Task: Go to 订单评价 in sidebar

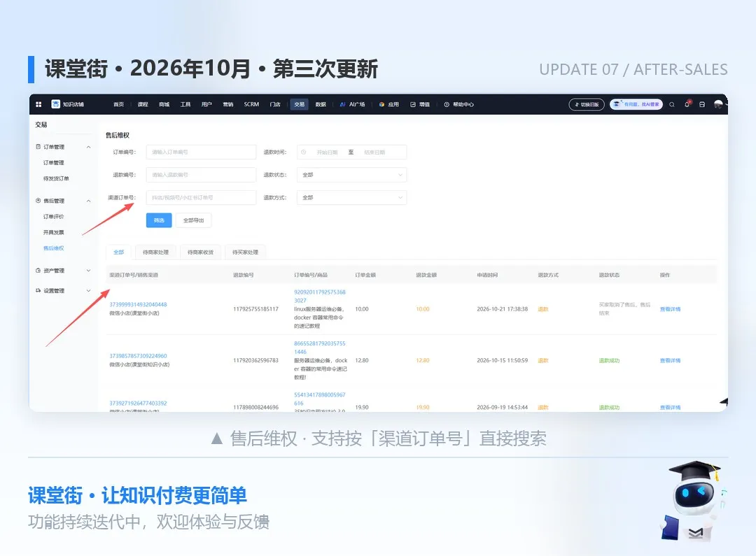Action: click(x=53, y=217)
